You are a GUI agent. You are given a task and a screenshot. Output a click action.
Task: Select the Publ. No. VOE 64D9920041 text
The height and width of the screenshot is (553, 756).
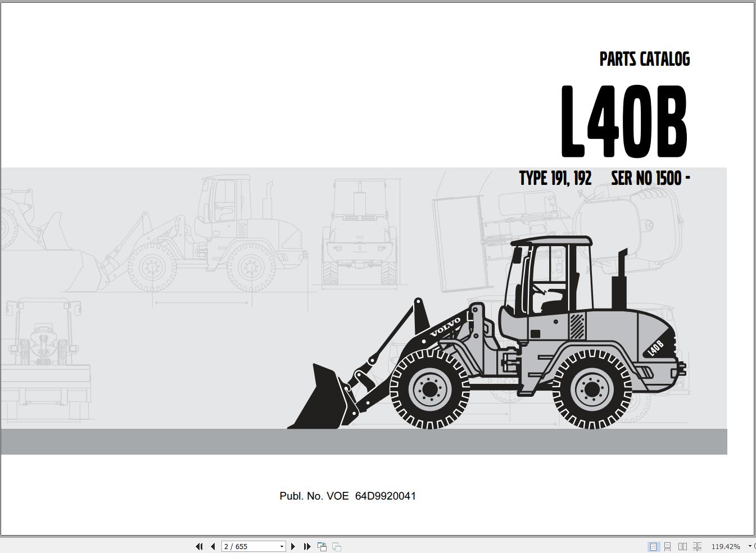pos(347,496)
